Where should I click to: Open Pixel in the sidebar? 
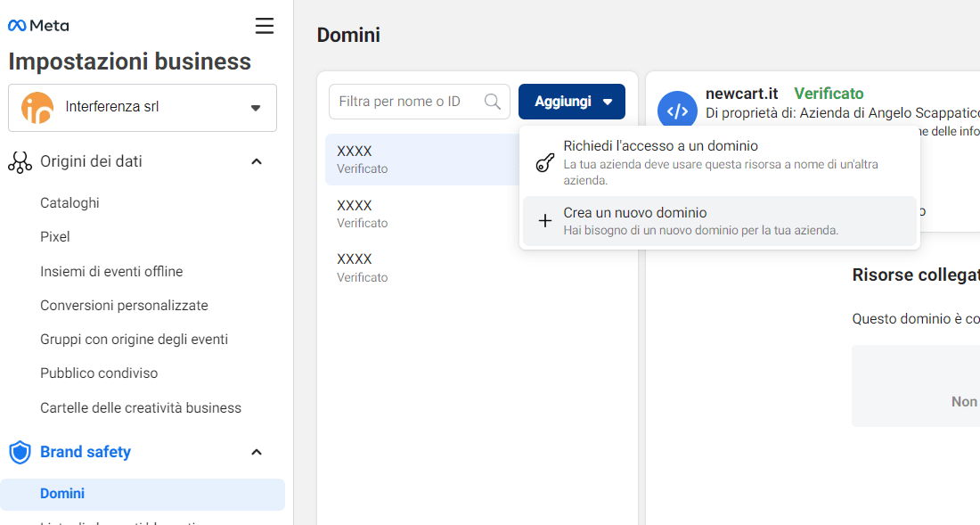tap(55, 237)
